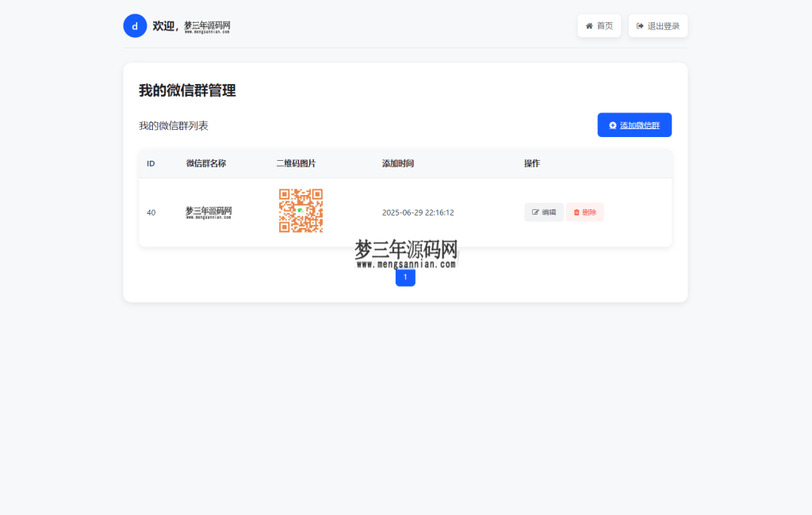
Task: Click the 退出登录 button to log out
Action: point(657,25)
